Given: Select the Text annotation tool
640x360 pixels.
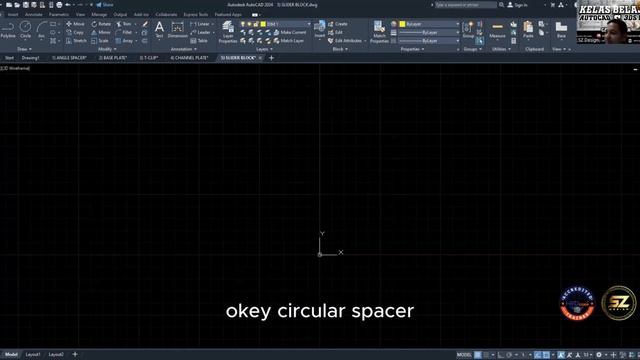Looking at the screenshot, I should coord(159,30).
